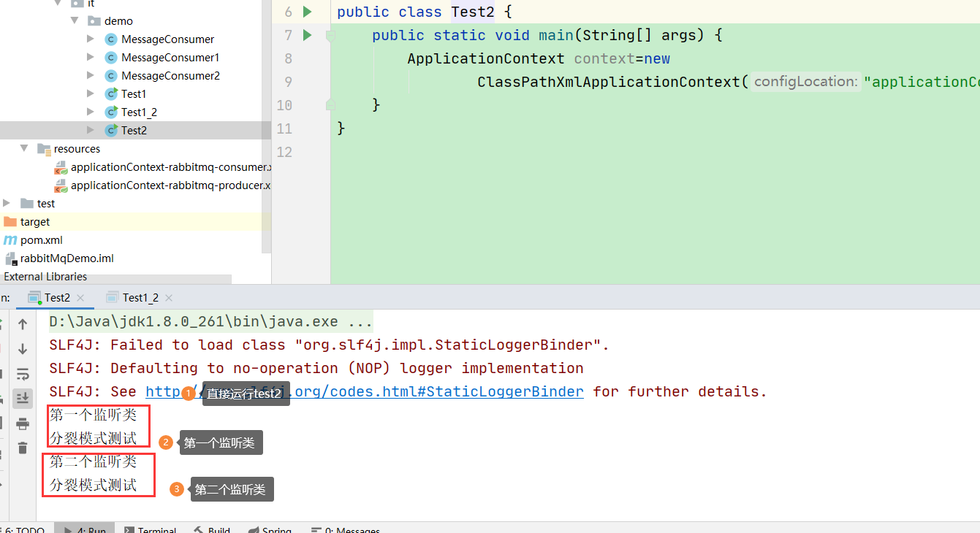Image resolution: width=980 pixels, height=533 pixels.
Task: Expand the Test2 class node
Action: coord(91,130)
